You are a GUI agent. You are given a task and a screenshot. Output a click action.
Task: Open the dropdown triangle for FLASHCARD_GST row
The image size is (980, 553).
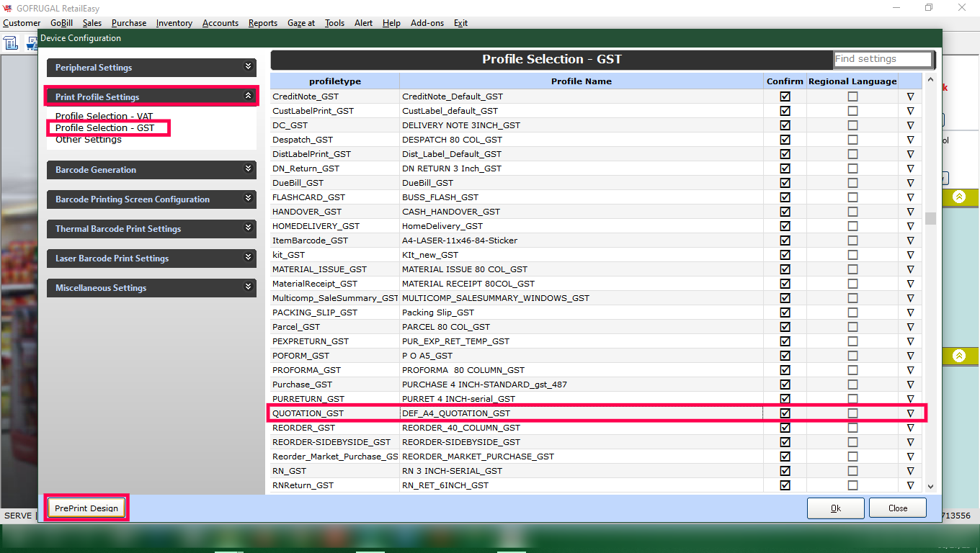(910, 197)
